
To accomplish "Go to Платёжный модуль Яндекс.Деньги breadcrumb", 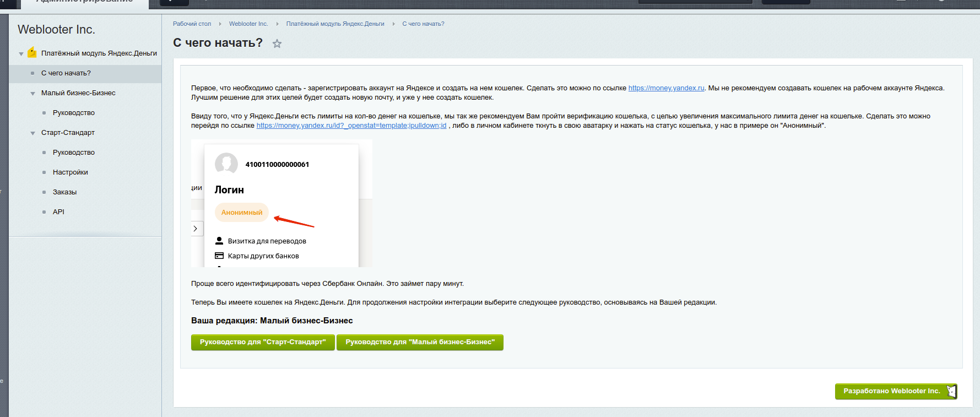I will 335,24.
